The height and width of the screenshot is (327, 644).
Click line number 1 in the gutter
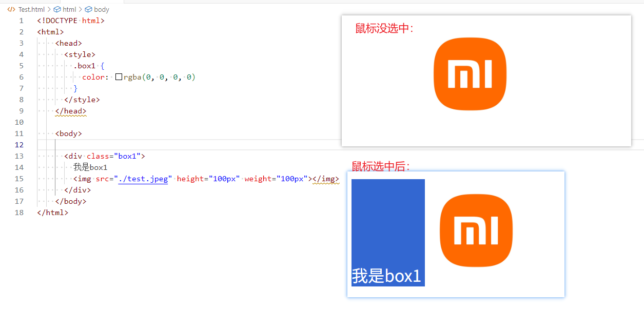coord(22,21)
